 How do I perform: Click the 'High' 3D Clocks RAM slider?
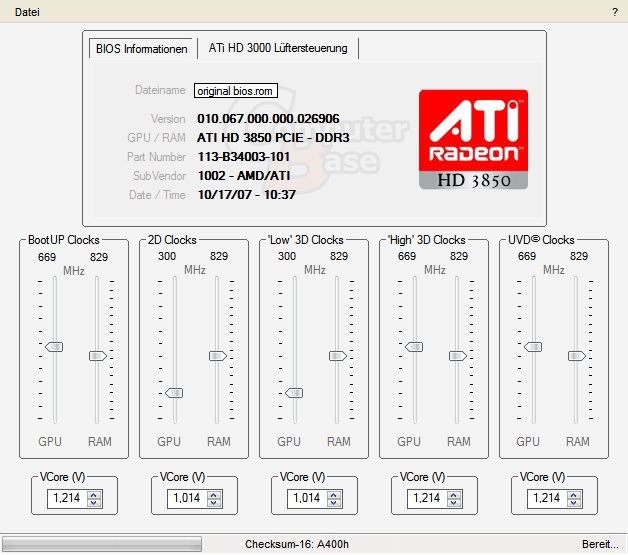458,356
